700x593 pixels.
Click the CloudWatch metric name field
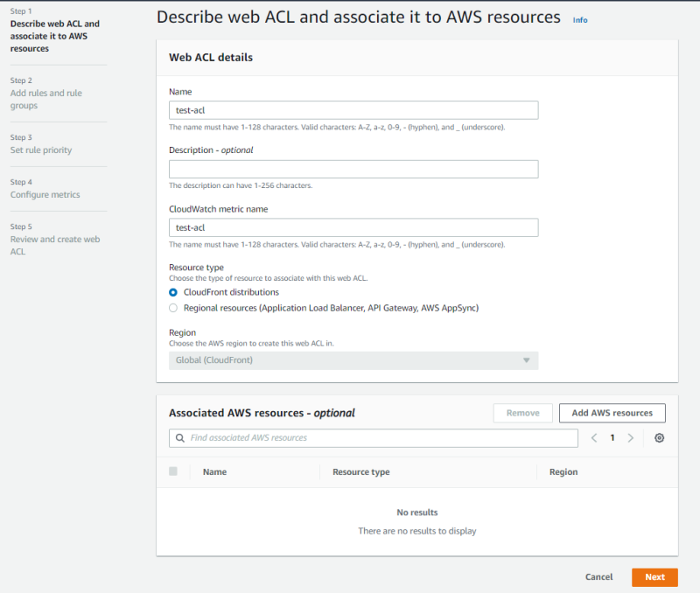[353, 227]
